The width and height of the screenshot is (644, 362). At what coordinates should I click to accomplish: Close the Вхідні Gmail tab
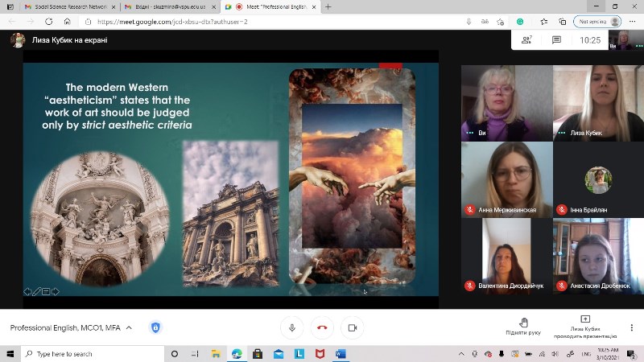point(213,7)
